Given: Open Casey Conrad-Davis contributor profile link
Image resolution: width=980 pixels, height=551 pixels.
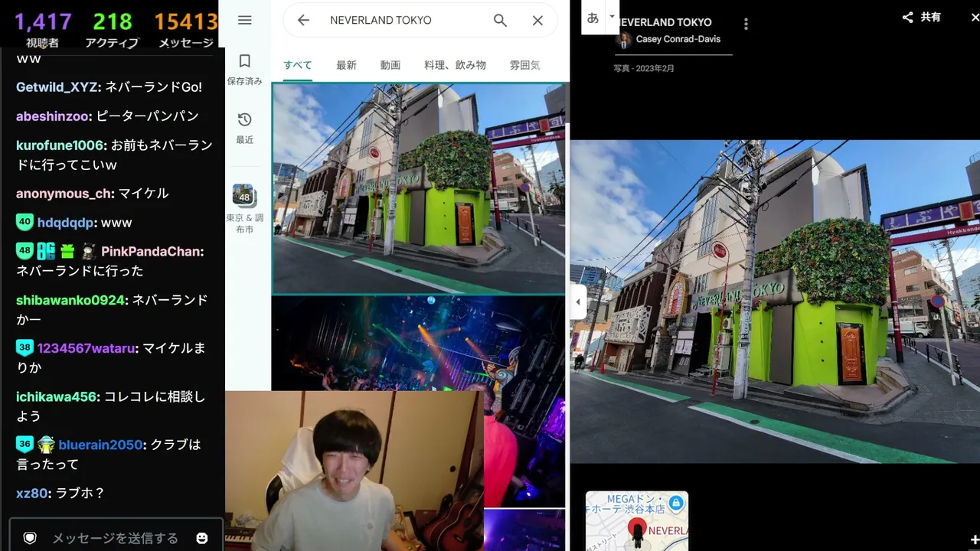Looking at the screenshot, I should point(678,39).
